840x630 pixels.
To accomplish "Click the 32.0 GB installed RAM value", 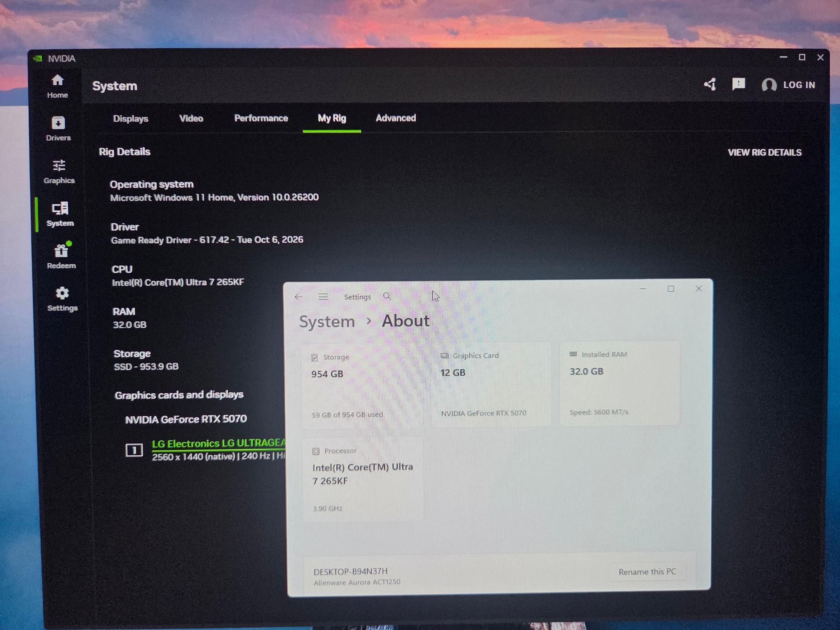I will (x=586, y=372).
